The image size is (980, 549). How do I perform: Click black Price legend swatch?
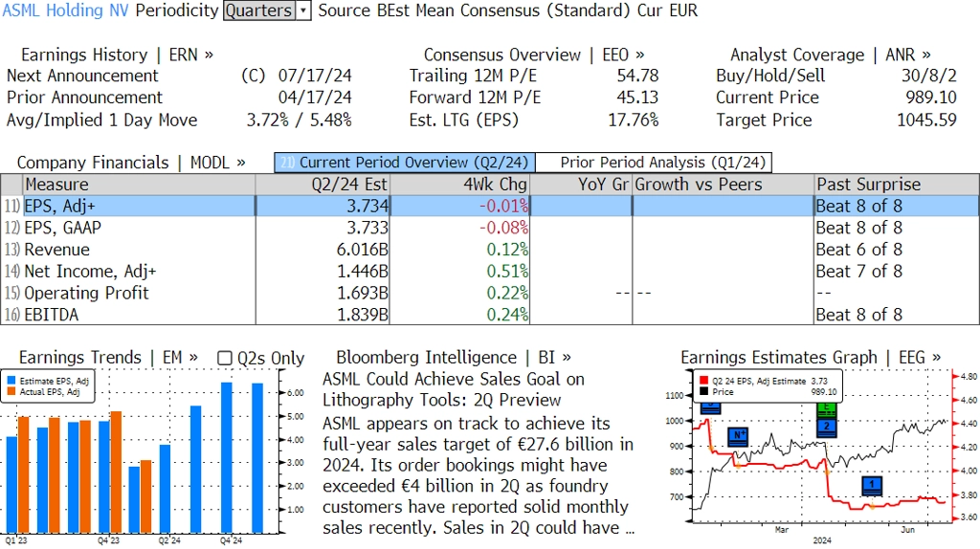pyautogui.click(x=703, y=391)
